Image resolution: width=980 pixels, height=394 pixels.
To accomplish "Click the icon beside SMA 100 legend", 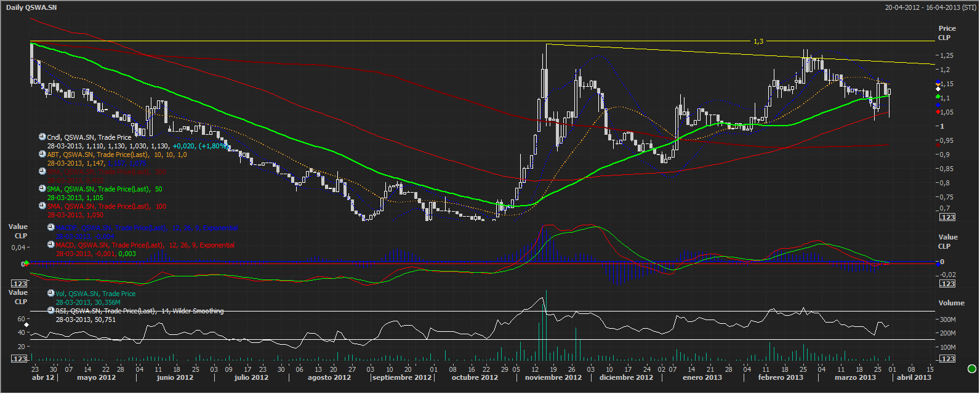I will tap(42, 206).
